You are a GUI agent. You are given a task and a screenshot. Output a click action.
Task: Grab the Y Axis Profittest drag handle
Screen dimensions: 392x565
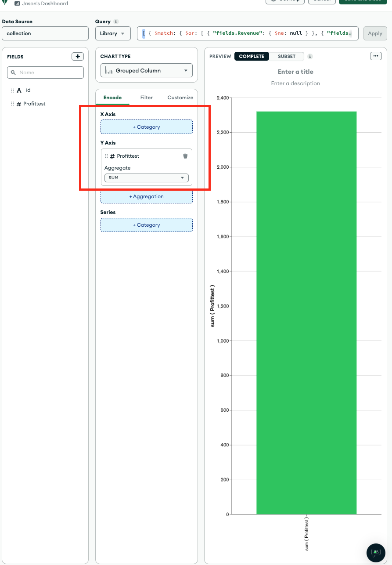click(106, 156)
